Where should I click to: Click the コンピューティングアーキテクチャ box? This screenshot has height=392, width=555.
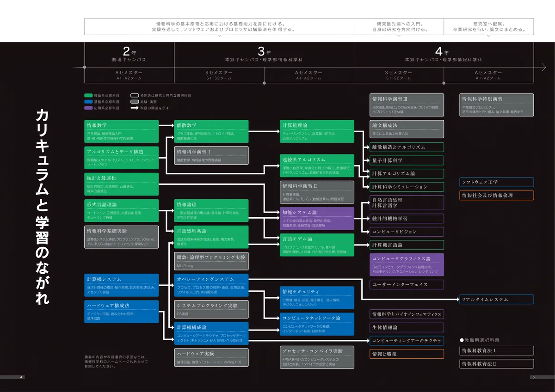pyautogui.click(x=407, y=341)
